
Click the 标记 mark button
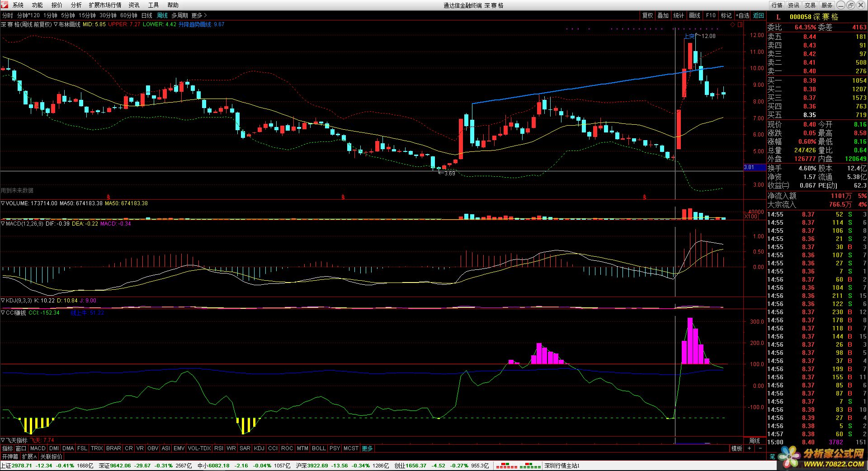726,15
